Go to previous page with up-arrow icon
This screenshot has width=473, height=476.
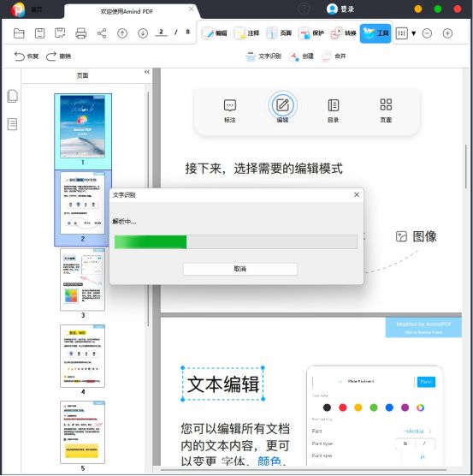pos(122,33)
